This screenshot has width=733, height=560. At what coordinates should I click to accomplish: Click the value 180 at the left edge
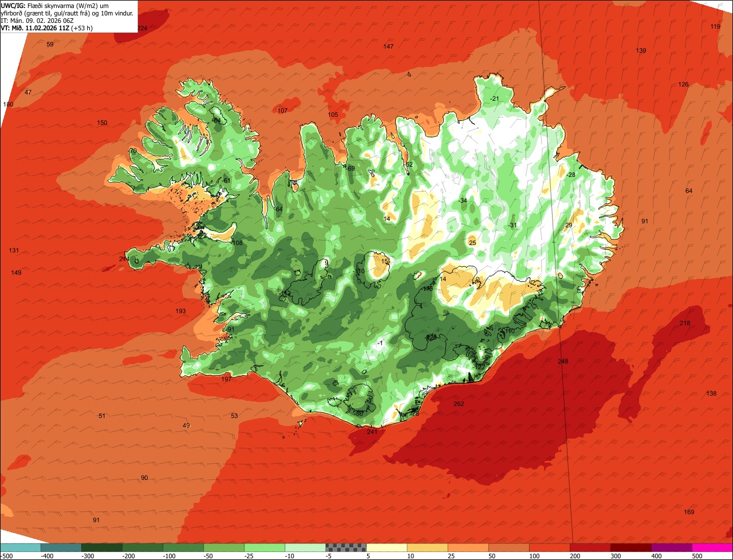click(x=8, y=104)
